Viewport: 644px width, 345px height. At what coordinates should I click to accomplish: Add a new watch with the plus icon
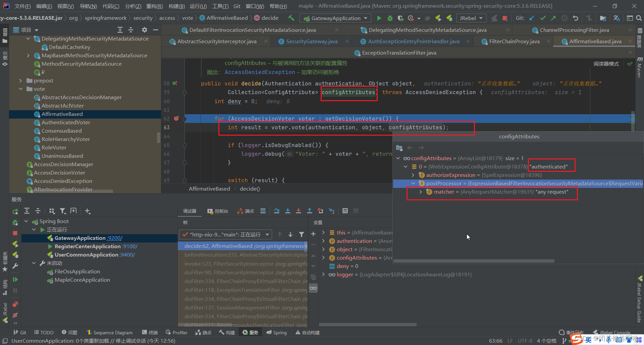313,234
